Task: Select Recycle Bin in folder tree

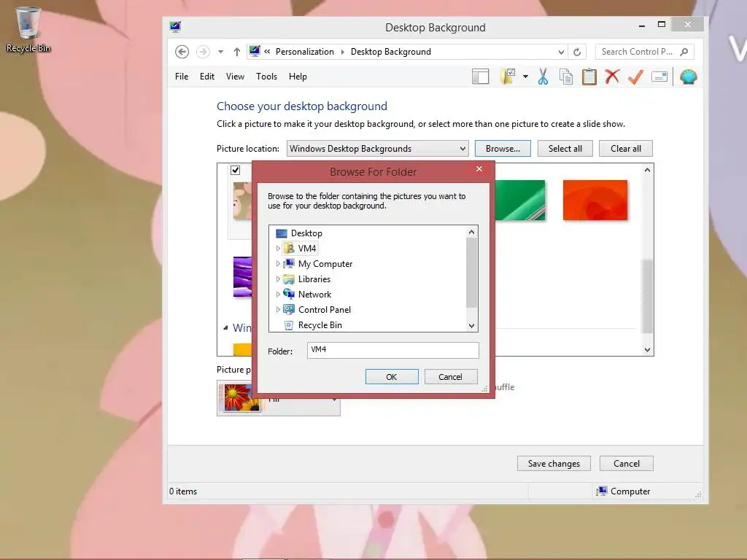Action: (320, 324)
